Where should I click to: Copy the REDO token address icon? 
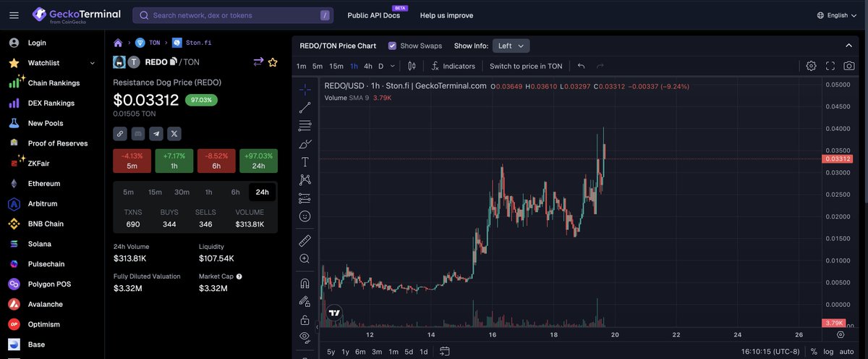[x=173, y=62]
